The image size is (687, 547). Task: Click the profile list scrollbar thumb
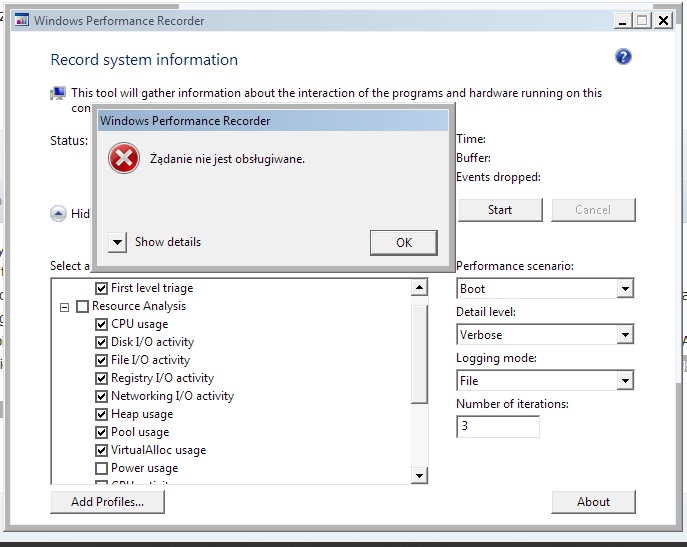[419, 354]
